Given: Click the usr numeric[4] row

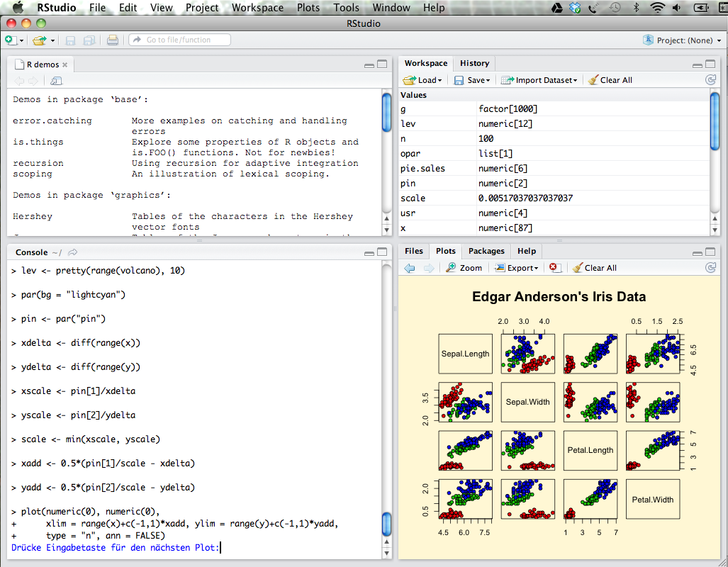Looking at the screenshot, I should tap(554, 213).
